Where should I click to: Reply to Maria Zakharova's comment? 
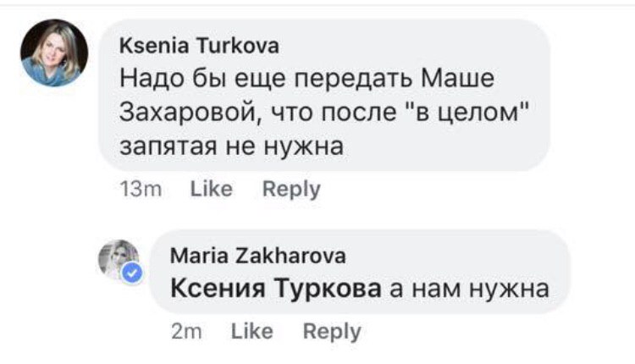pos(331,332)
